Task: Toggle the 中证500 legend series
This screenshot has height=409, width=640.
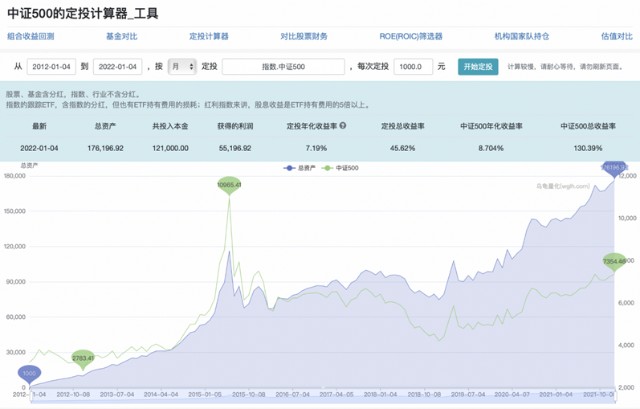Action: pos(340,168)
